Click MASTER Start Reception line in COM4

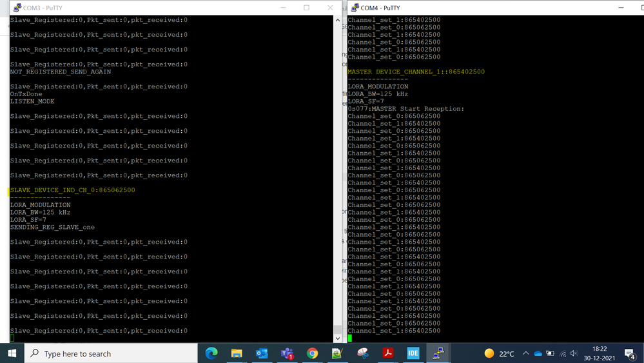coord(405,109)
